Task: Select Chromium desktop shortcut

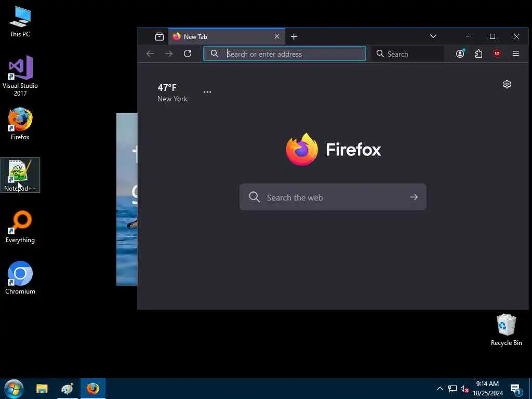Action: tap(20, 277)
